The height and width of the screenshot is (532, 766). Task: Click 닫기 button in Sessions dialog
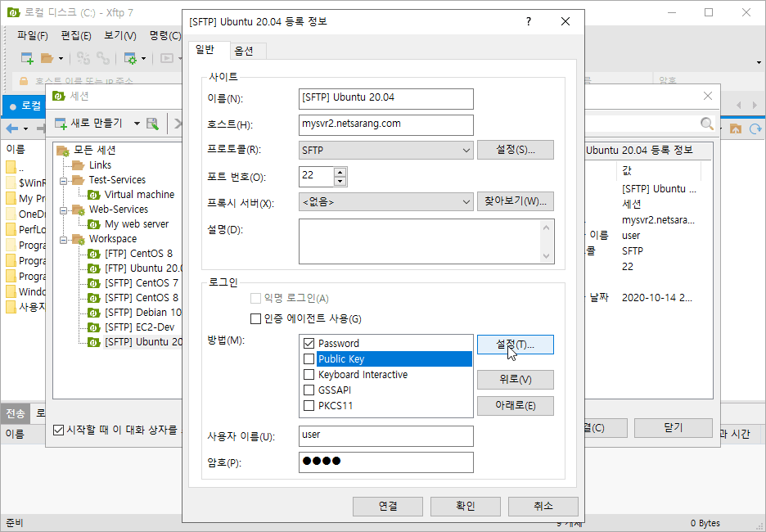point(674,428)
